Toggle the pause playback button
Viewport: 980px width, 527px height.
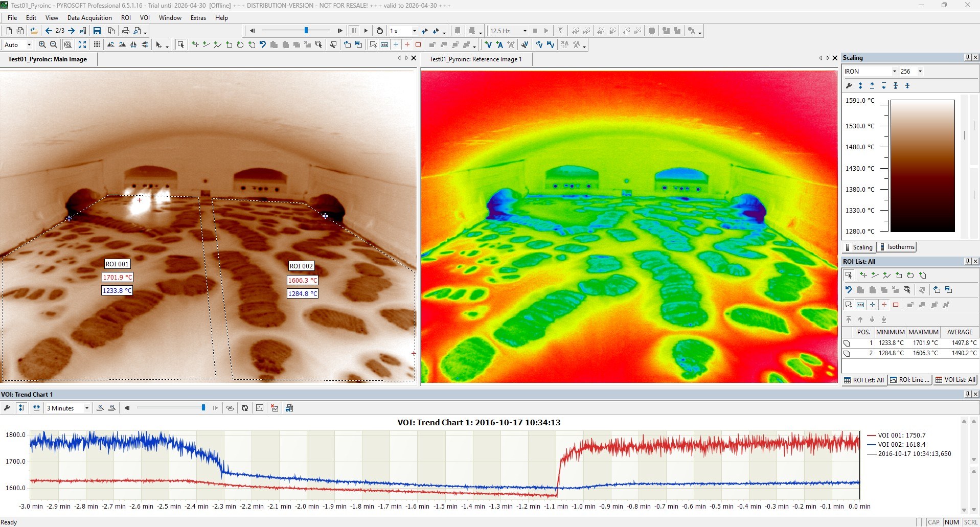[354, 31]
